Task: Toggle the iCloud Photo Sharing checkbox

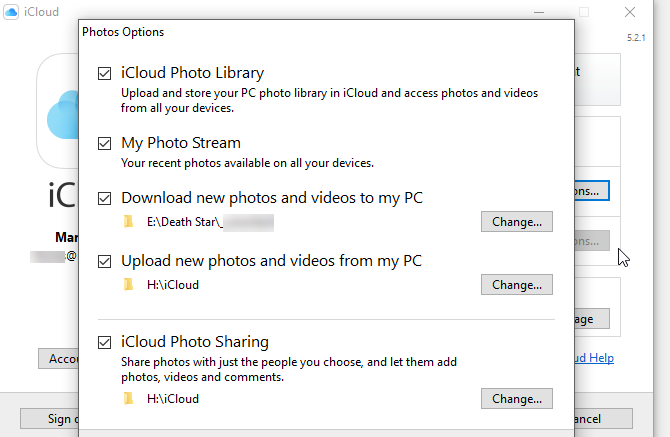Action: [106, 342]
